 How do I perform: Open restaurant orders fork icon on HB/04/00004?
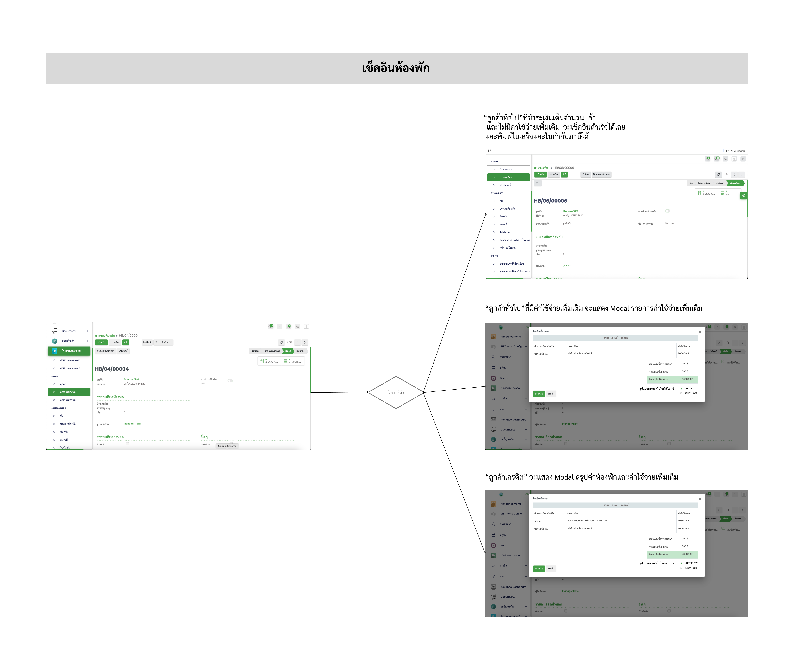tap(262, 361)
